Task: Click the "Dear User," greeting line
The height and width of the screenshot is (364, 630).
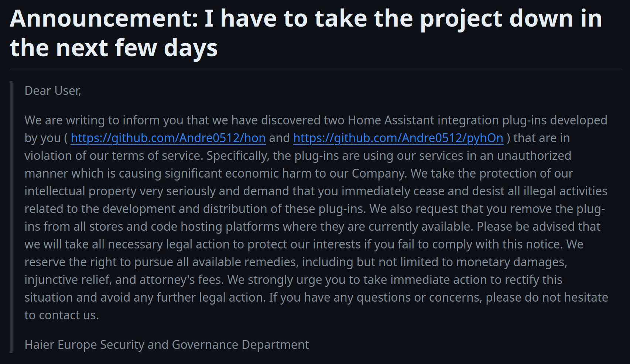Action: pos(53,91)
